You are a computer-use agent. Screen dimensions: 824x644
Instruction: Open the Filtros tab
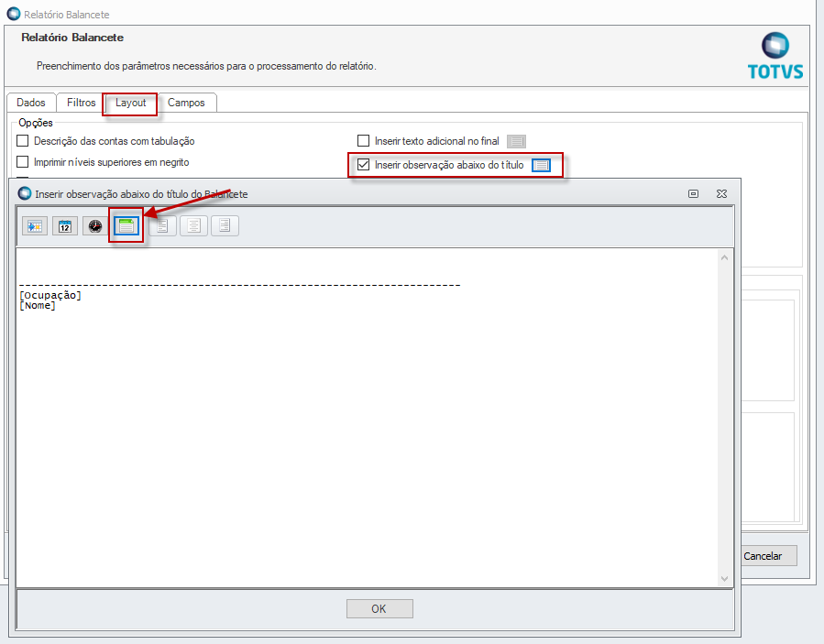click(81, 103)
